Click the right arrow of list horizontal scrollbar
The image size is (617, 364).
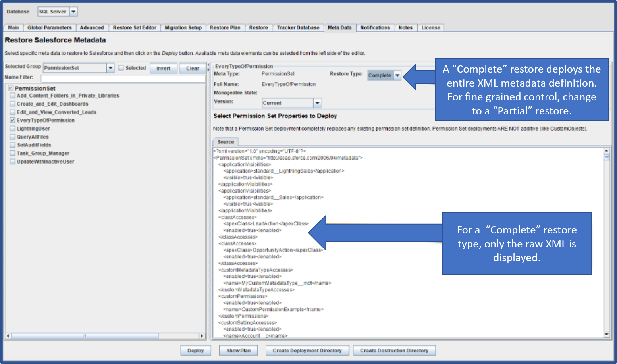tap(202, 336)
